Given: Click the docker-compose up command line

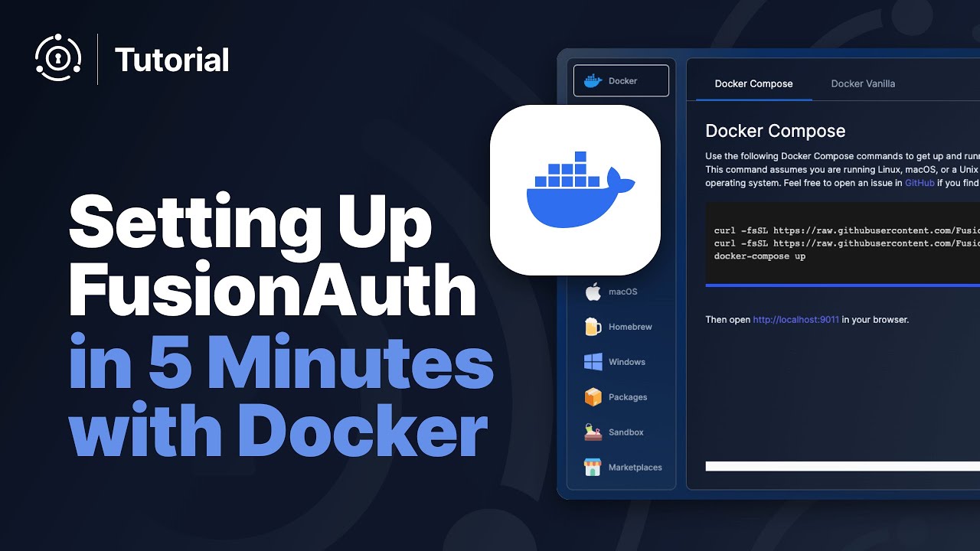Looking at the screenshot, I should pyautogui.click(x=759, y=256).
